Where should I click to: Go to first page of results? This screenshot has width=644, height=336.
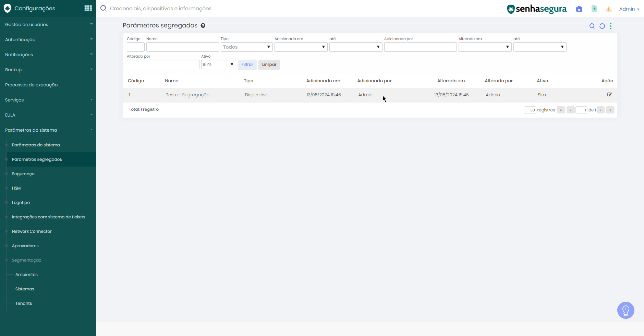click(561, 110)
